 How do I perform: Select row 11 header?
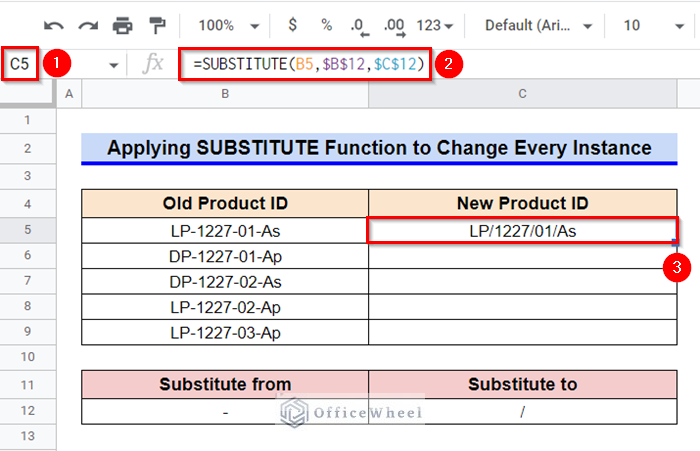pos(28,384)
